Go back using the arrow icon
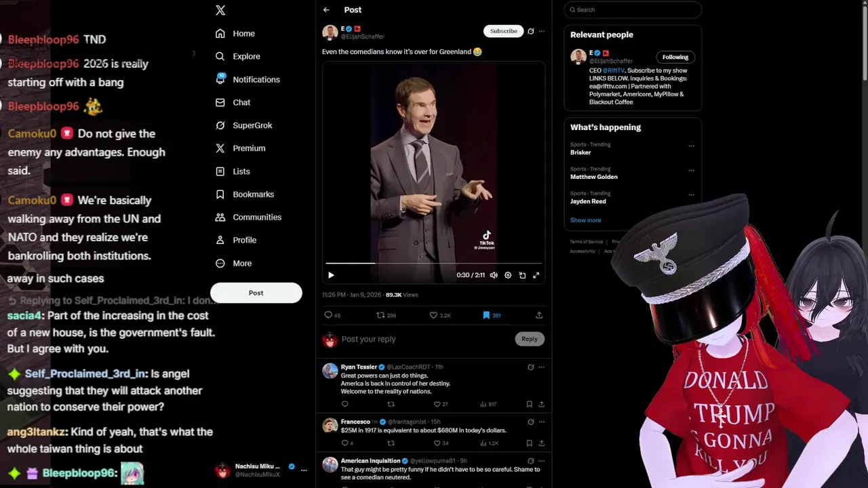The width and height of the screenshot is (868, 488). click(326, 10)
